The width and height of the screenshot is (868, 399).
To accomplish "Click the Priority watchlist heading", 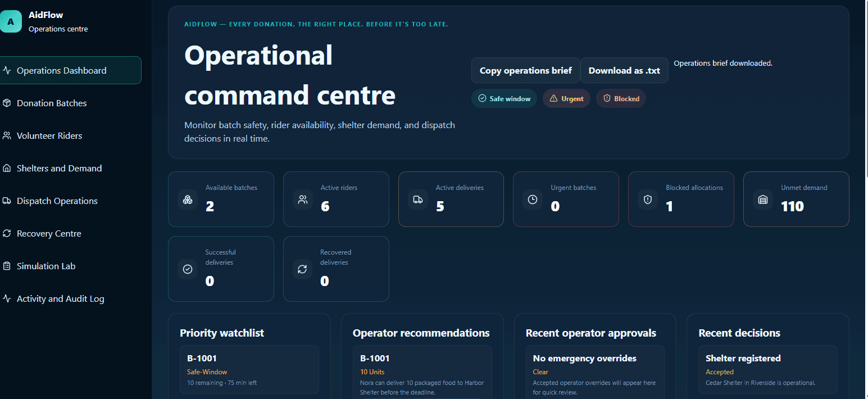I will (x=222, y=333).
